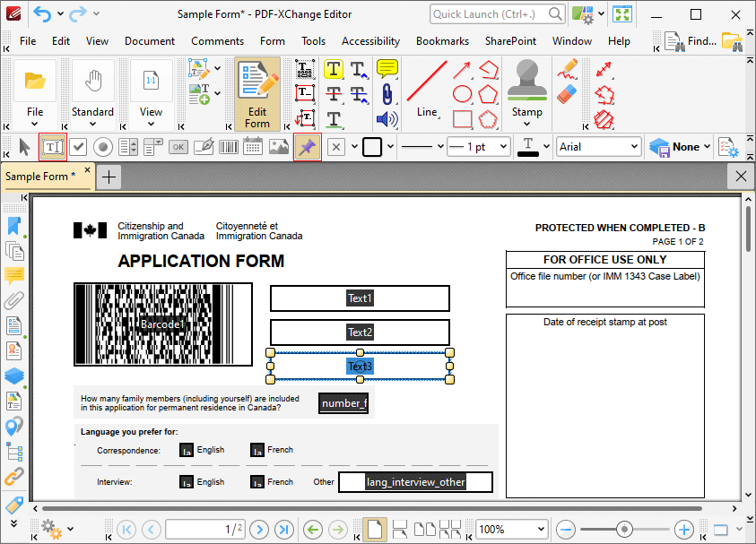Open the File menu

point(28,41)
